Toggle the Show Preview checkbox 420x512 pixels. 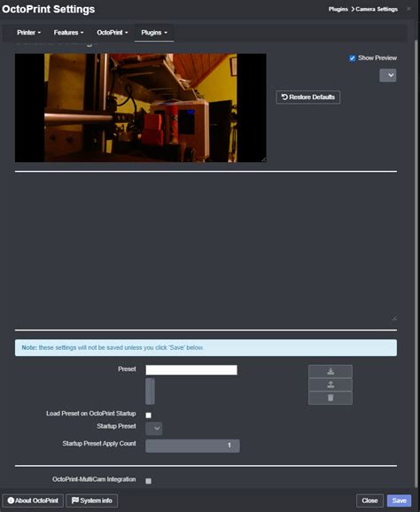[x=352, y=58]
